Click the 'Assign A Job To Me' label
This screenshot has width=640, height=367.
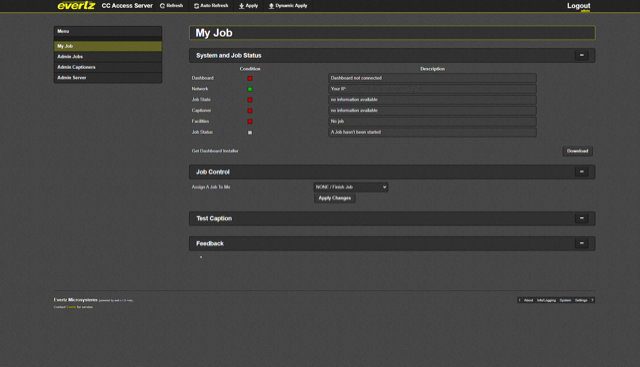click(211, 187)
